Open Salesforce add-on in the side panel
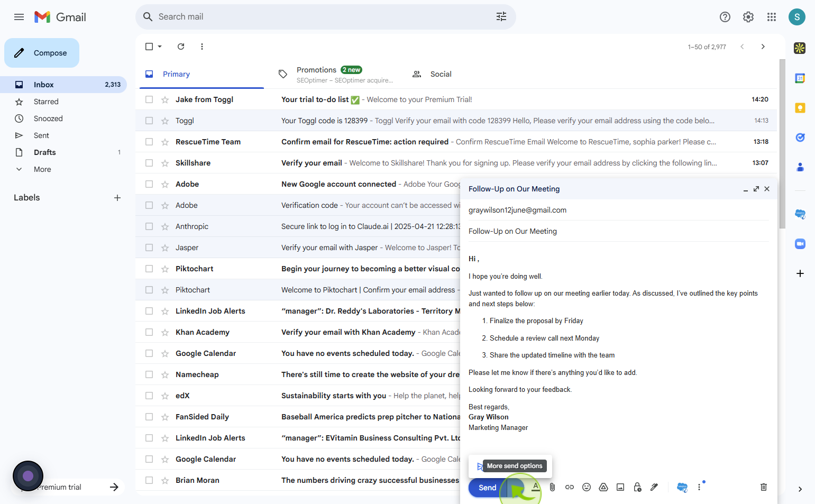 800,214
